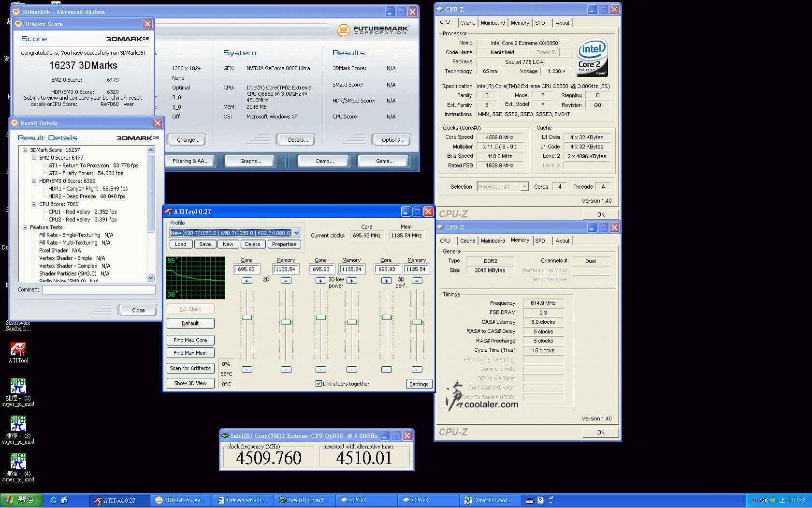Click OK in the upper CPU-Z window

pyautogui.click(x=601, y=215)
